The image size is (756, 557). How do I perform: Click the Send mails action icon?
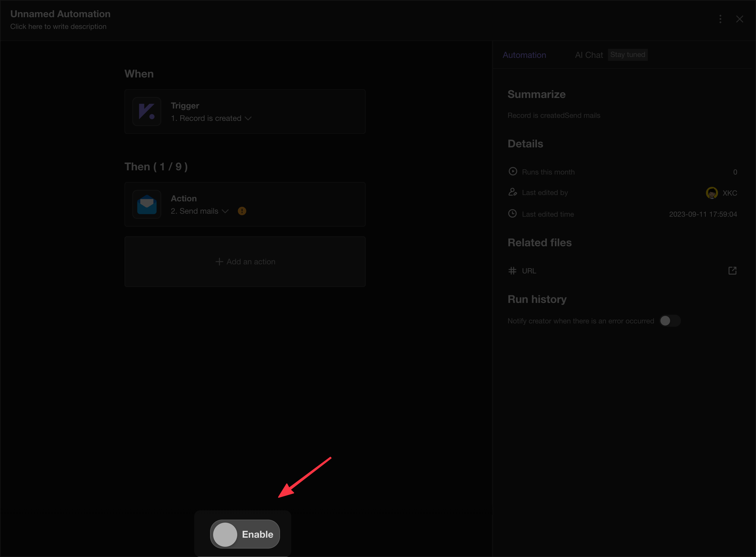pyautogui.click(x=147, y=204)
